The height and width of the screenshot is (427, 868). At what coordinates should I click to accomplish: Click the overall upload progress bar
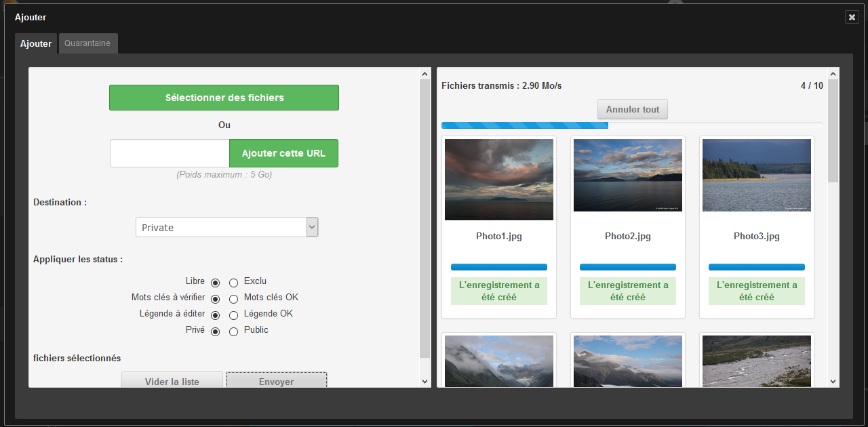tap(631, 125)
